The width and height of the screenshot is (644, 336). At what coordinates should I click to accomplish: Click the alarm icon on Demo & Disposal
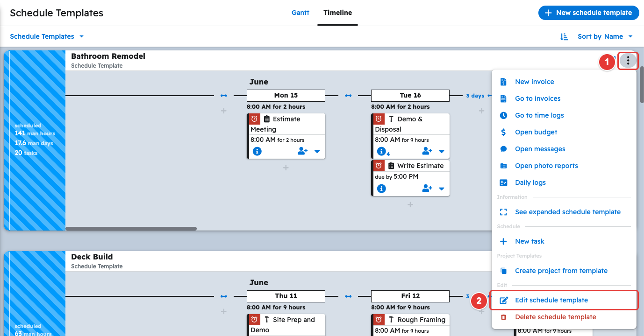pos(379,119)
